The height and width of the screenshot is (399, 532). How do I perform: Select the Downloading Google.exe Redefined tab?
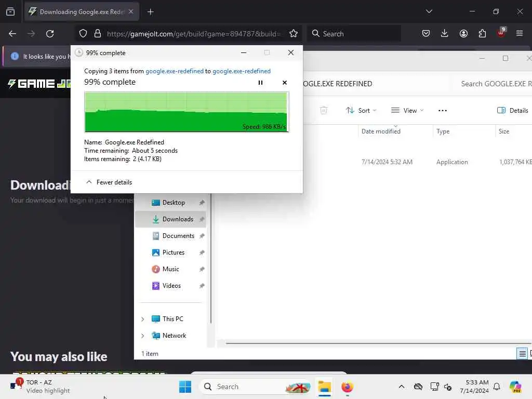(x=82, y=12)
